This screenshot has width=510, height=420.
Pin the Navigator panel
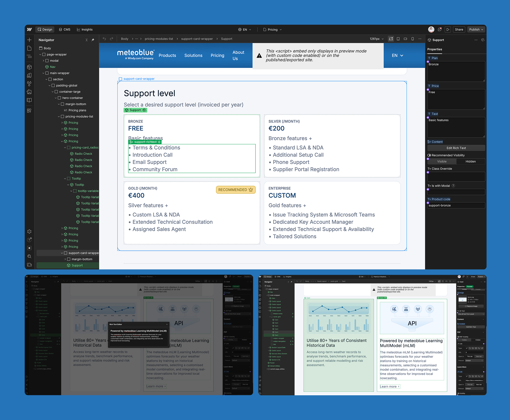coord(93,40)
